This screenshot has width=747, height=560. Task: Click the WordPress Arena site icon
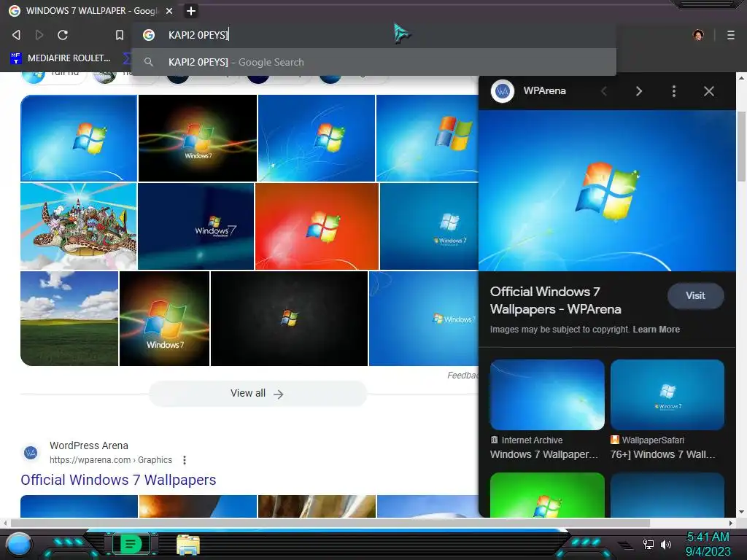pyautogui.click(x=31, y=452)
